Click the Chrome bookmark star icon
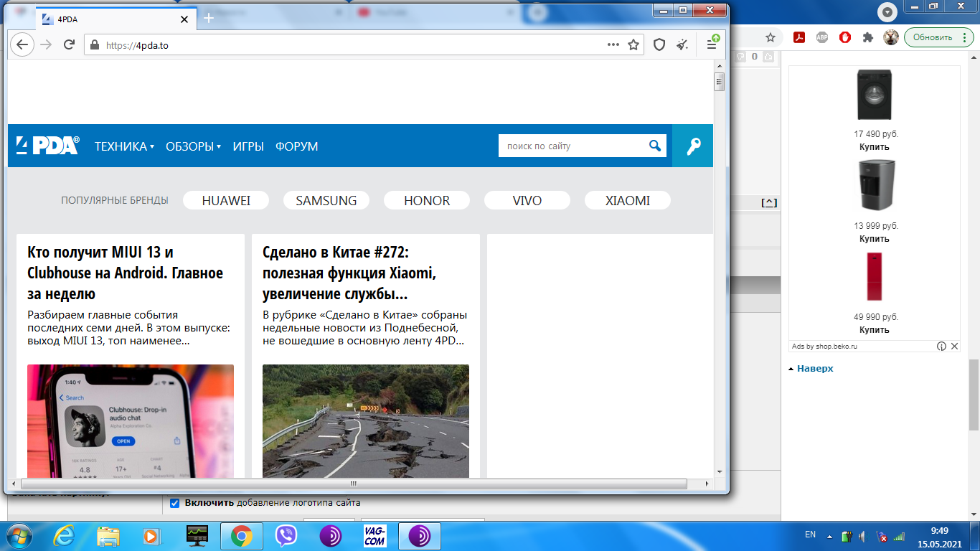The height and width of the screenshot is (551, 980). coord(771,37)
